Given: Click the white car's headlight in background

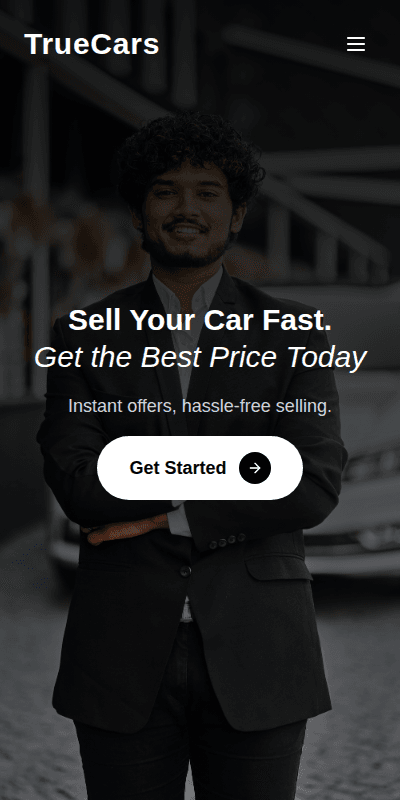Looking at the screenshot, I should coord(372,465).
